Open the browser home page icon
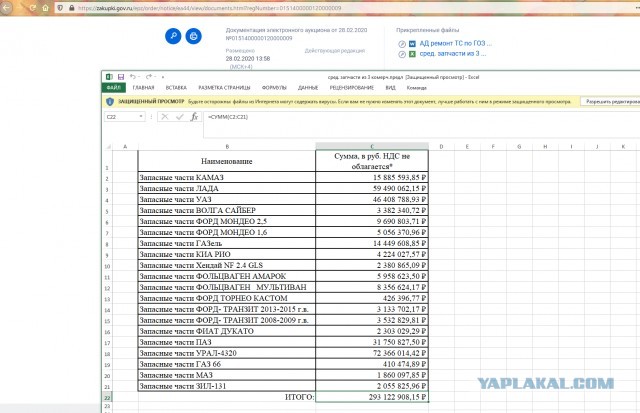The image size is (640, 413). [x=45, y=8]
